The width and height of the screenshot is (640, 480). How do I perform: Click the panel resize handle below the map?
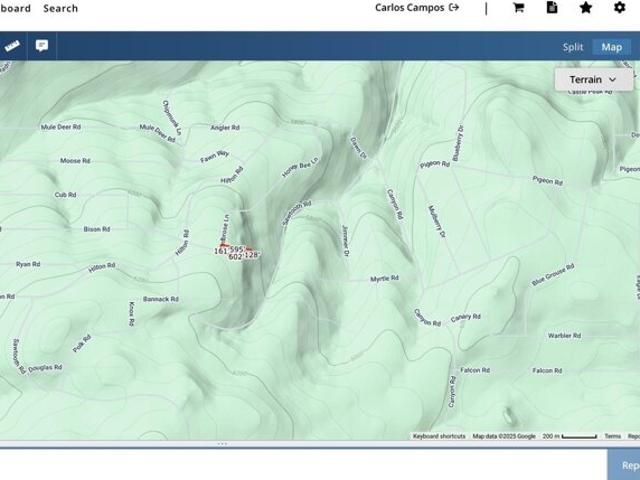(222, 443)
